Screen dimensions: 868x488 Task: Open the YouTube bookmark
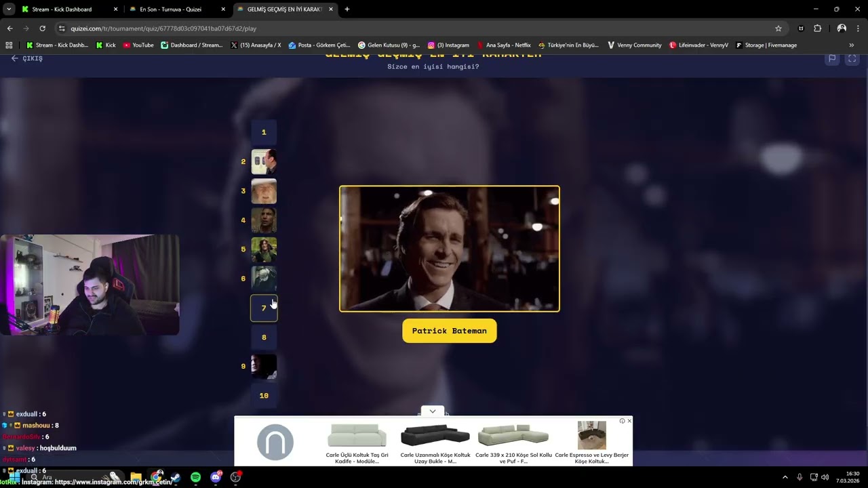[138, 45]
